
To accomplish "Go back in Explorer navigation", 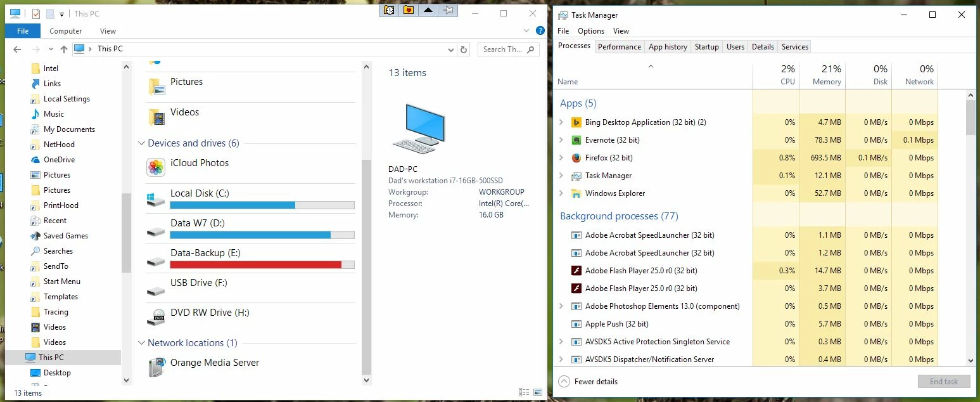I will coord(16,49).
